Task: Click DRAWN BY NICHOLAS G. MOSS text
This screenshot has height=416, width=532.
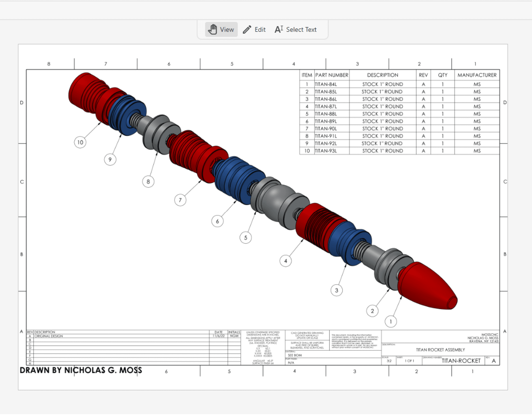Action: point(81,371)
